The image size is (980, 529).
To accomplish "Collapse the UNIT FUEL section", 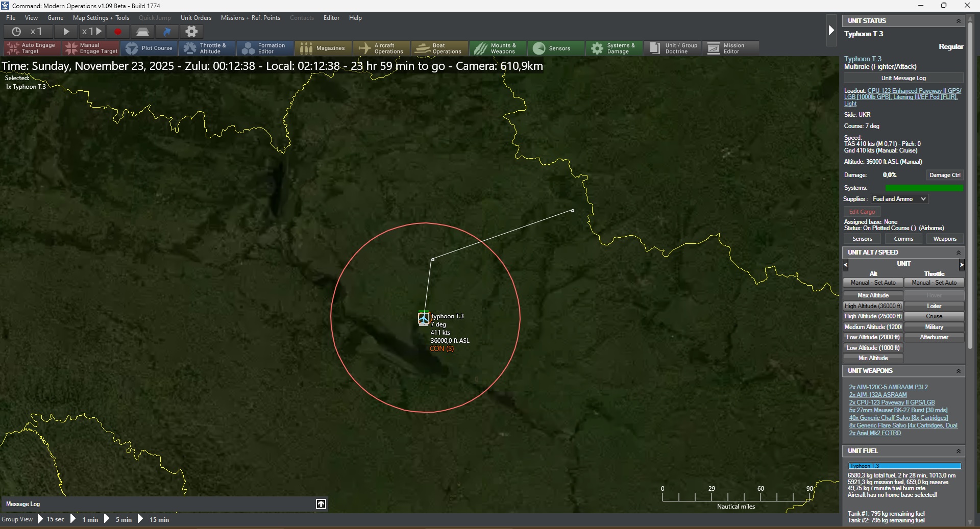I will (x=958, y=451).
